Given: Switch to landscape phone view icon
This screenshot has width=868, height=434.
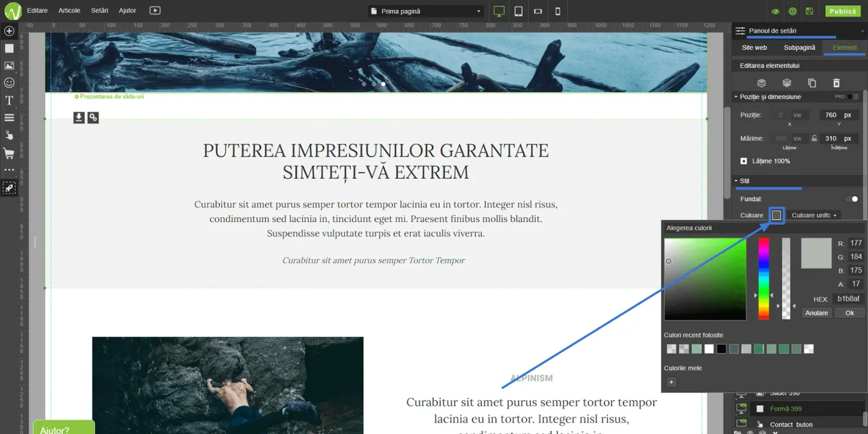Looking at the screenshot, I should pos(538,11).
